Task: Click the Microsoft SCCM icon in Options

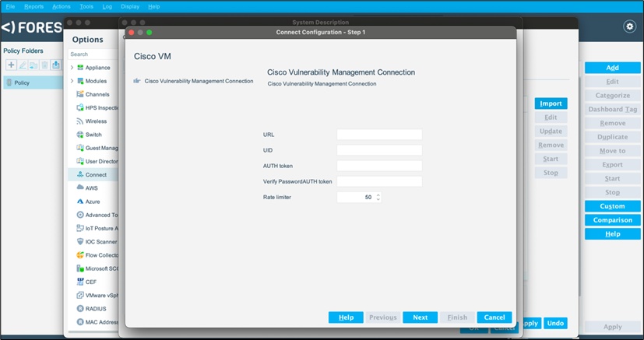Action: tap(80, 268)
